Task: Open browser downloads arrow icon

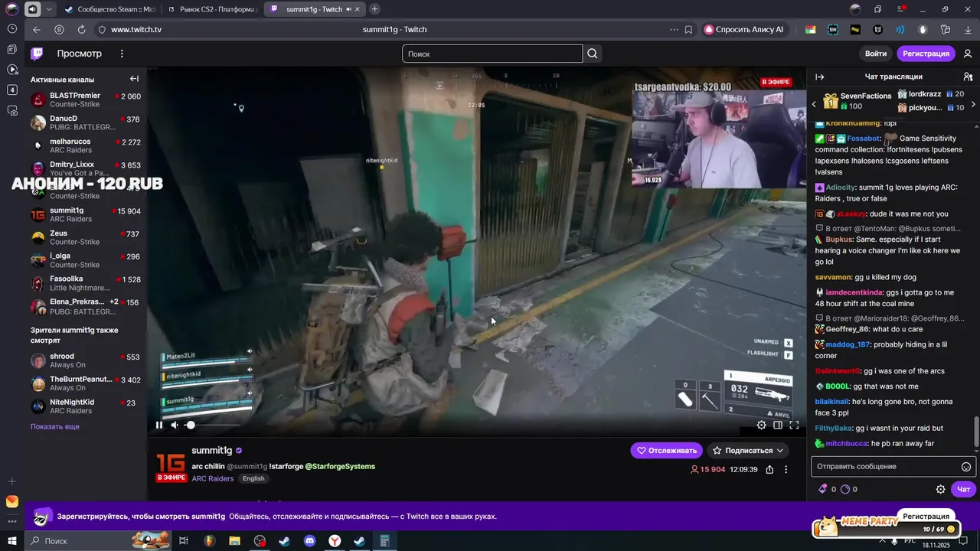Action: [x=968, y=29]
